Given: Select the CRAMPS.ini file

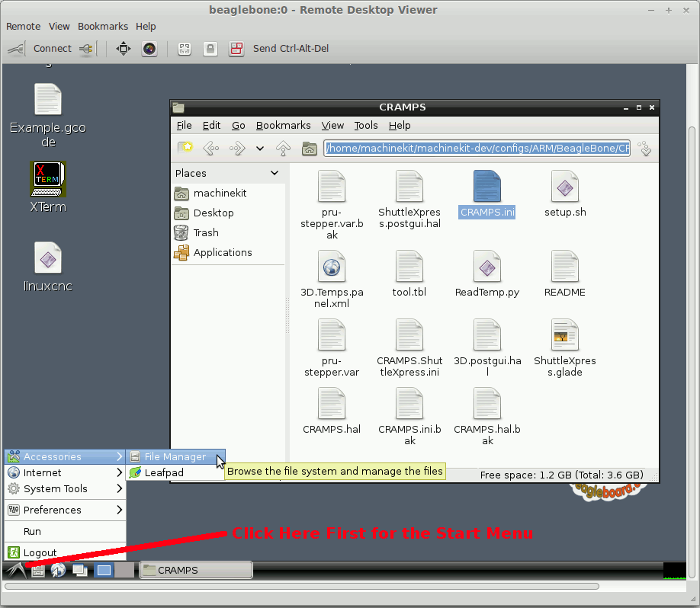Looking at the screenshot, I should (x=487, y=194).
